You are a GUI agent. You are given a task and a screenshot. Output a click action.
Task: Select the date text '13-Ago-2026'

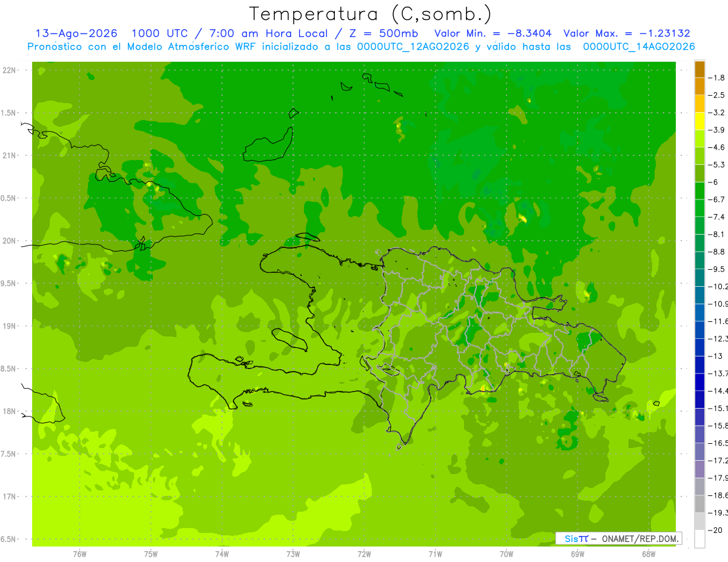click(76, 33)
